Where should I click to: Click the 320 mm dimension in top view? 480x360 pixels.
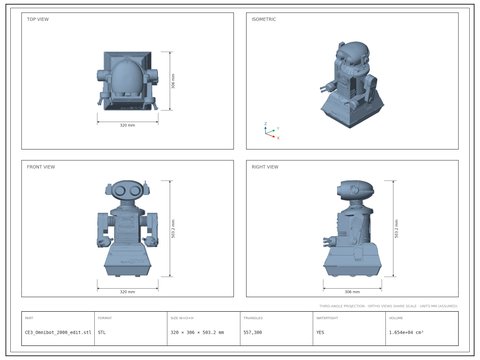[127, 125]
